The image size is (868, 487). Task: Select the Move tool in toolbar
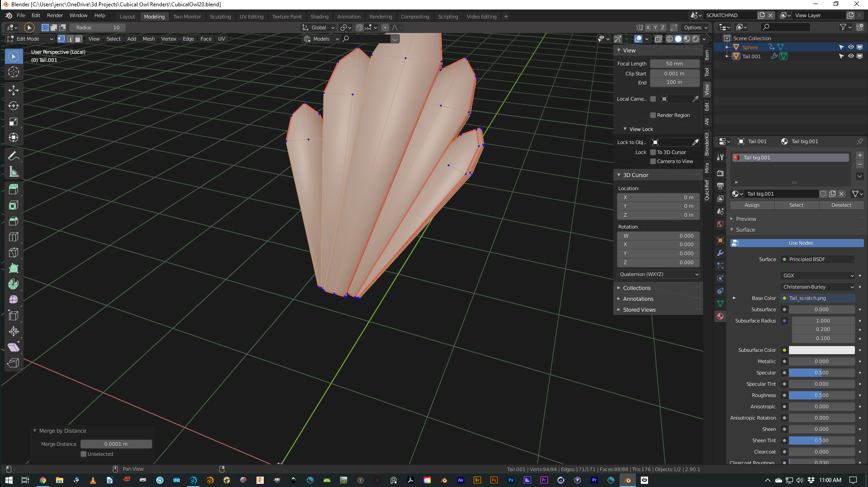14,90
